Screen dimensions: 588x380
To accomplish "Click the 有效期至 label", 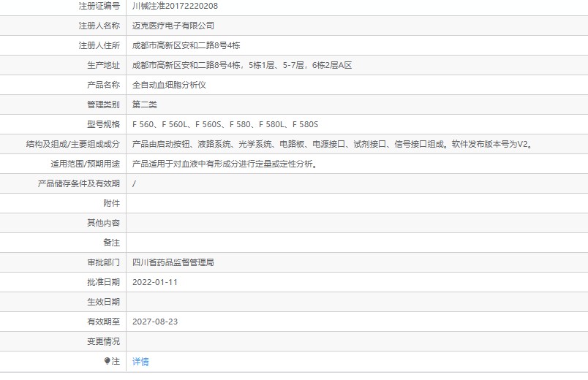I will (x=104, y=322).
